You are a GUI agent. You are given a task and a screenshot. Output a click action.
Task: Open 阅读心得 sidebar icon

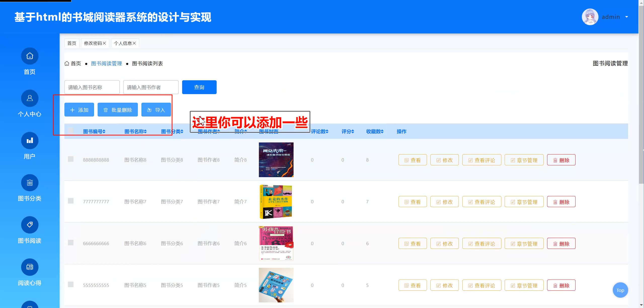[30, 267]
